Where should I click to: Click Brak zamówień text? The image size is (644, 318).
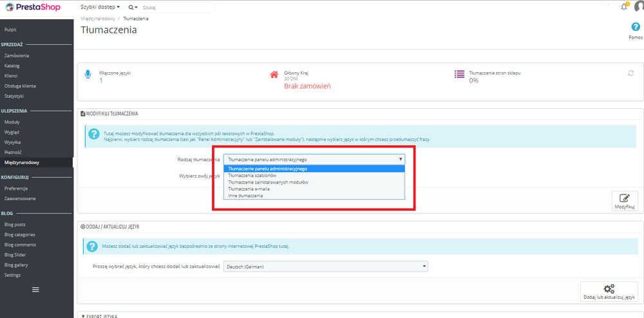[307, 86]
